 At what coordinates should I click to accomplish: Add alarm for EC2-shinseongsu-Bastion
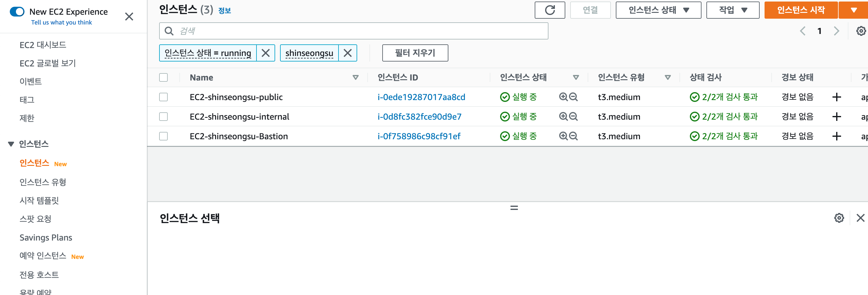tap(836, 136)
